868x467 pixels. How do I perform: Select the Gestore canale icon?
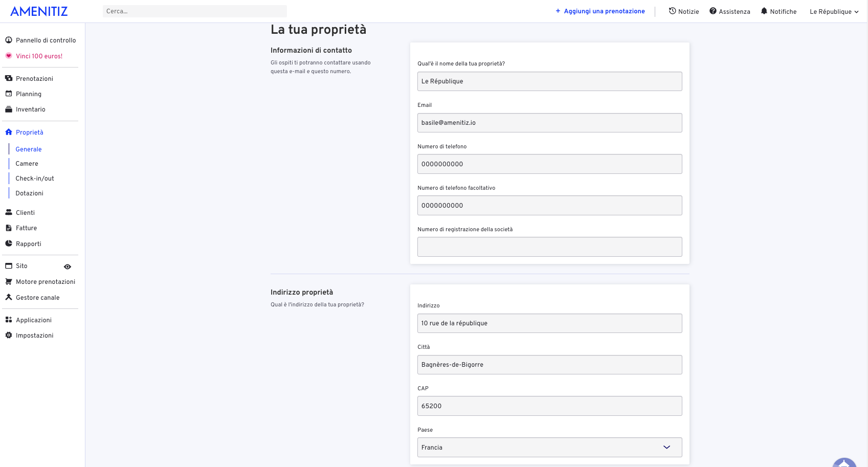pyautogui.click(x=9, y=297)
